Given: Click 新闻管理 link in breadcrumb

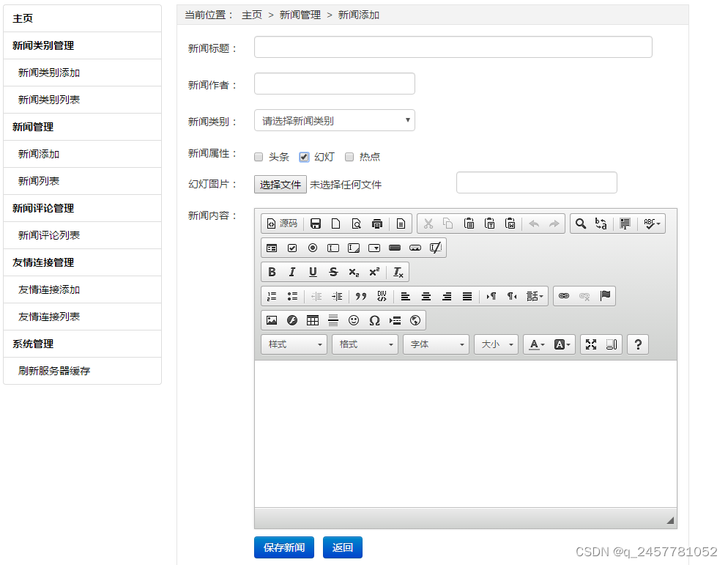Looking at the screenshot, I should (300, 15).
